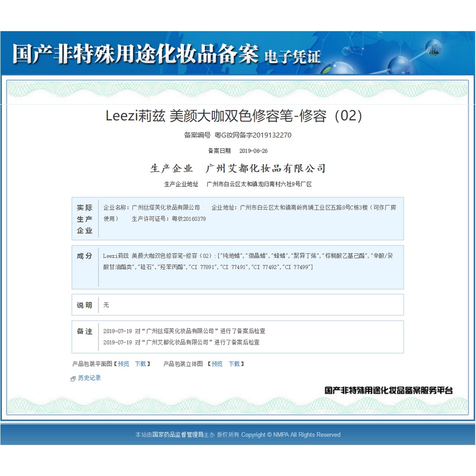Click the 说明 section label

click(85, 305)
